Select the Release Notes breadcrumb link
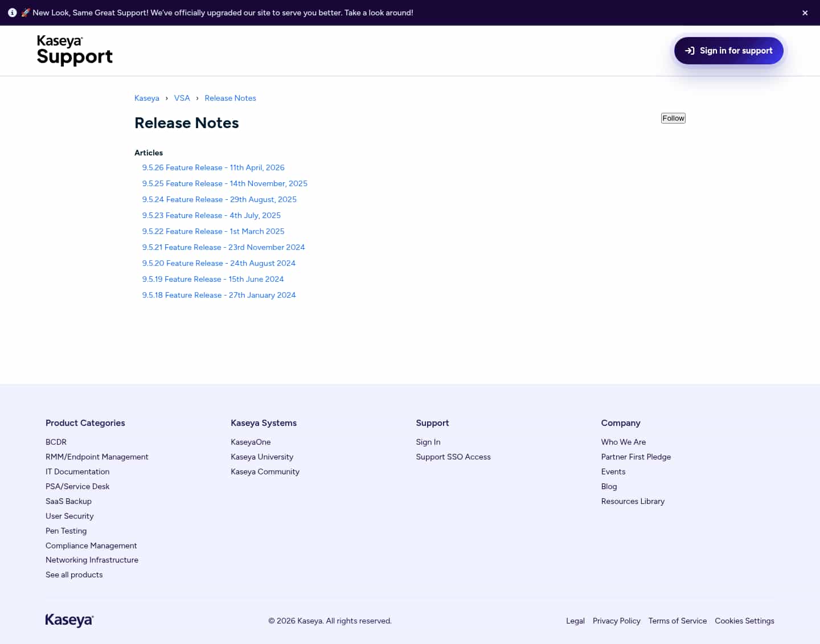This screenshot has height=644, width=820. pyautogui.click(x=230, y=98)
